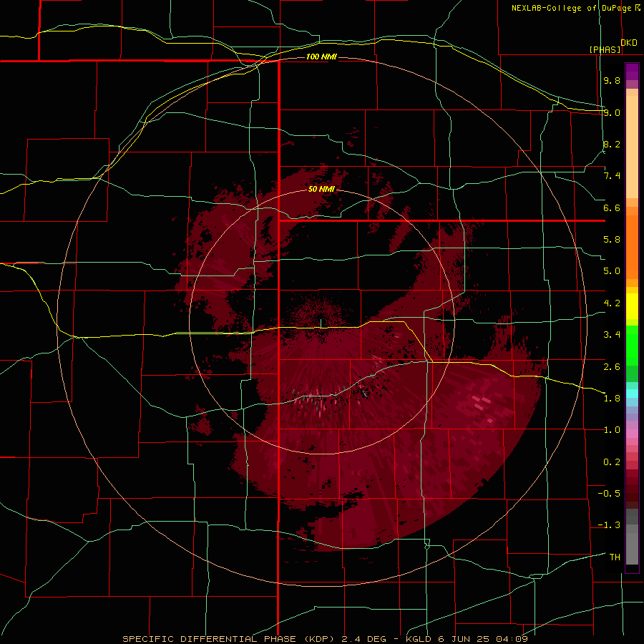Click the 50 NMI range ring label

[x=321, y=189]
